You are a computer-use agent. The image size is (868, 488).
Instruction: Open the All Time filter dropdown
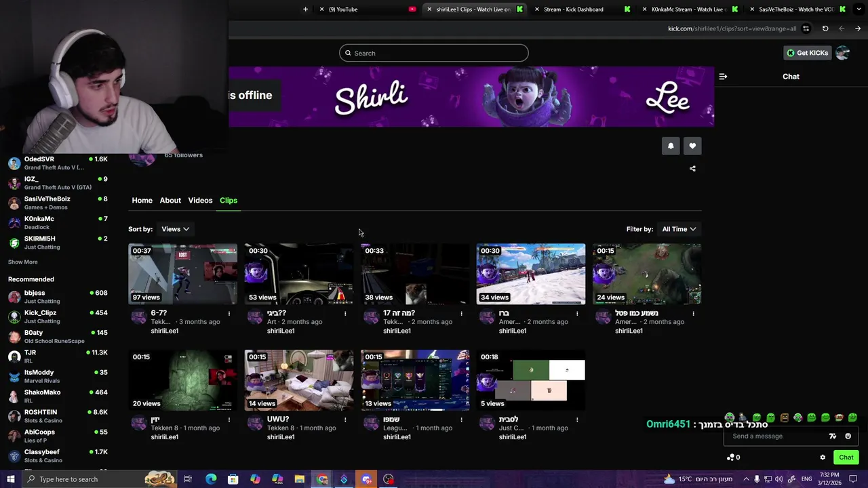pyautogui.click(x=679, y=229)
